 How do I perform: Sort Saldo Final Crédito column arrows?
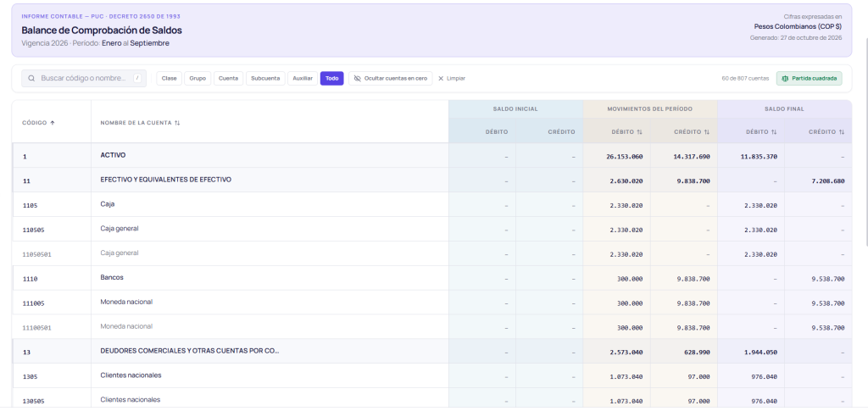pyautogui.click(x=842, y=132)
